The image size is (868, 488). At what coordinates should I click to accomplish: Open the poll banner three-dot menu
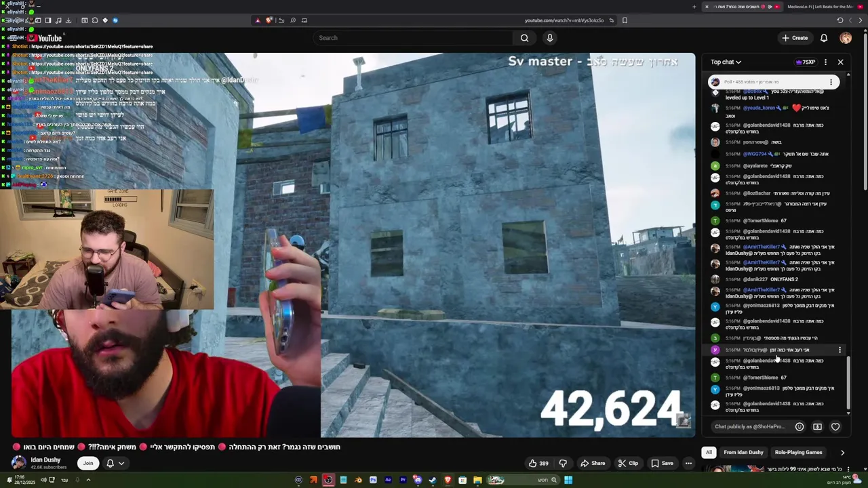[x=831, y=82]
